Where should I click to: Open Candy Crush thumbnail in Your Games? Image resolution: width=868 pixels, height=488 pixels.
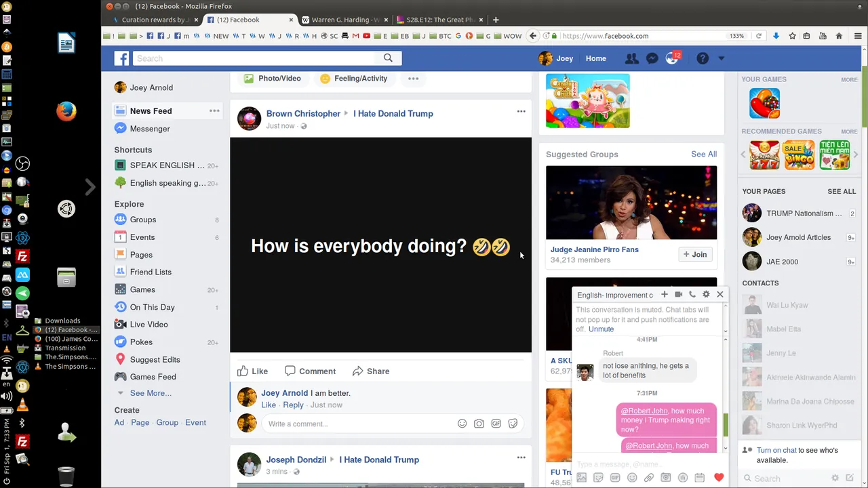coord(764,104)
